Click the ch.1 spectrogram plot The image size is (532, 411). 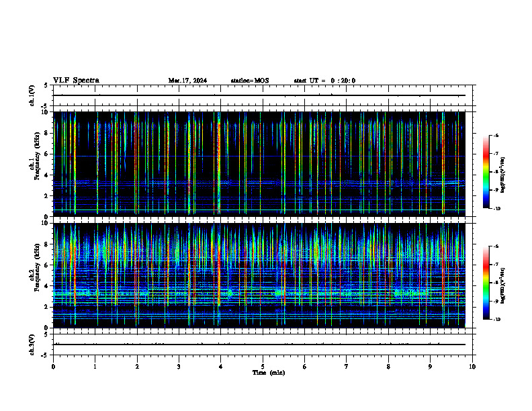[x=259, y=164]
